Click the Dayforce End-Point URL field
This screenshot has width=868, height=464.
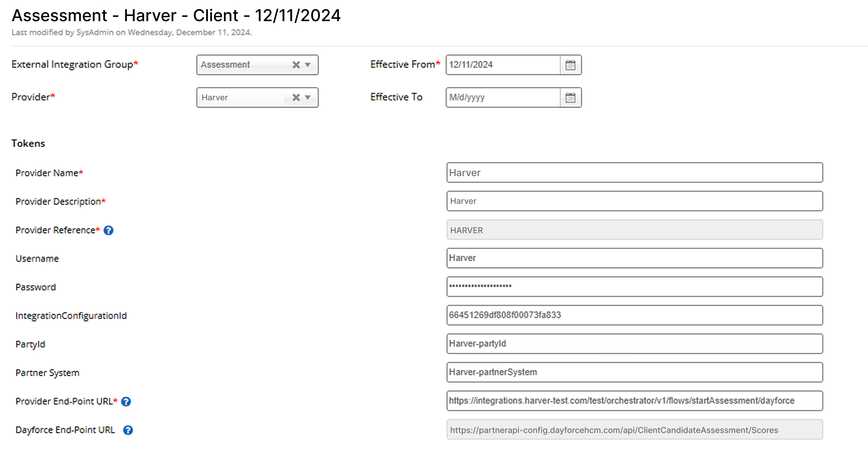(635, 430)
